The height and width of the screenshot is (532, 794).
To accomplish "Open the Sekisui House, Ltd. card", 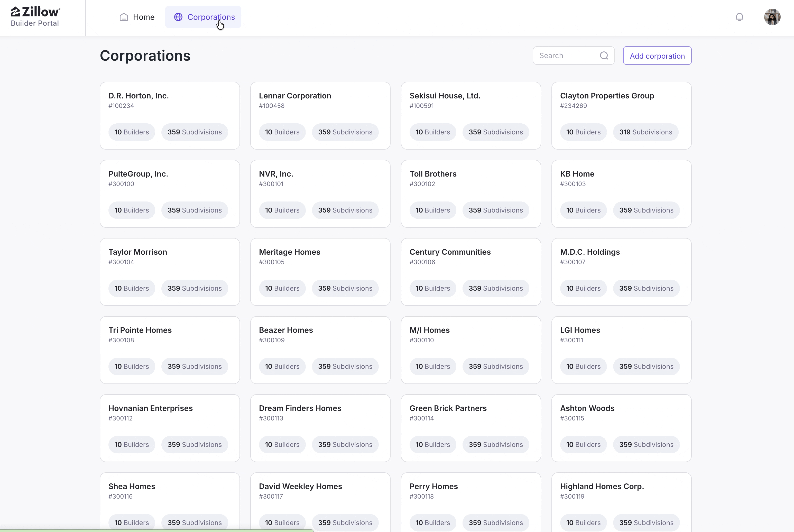I will (471, 116).
